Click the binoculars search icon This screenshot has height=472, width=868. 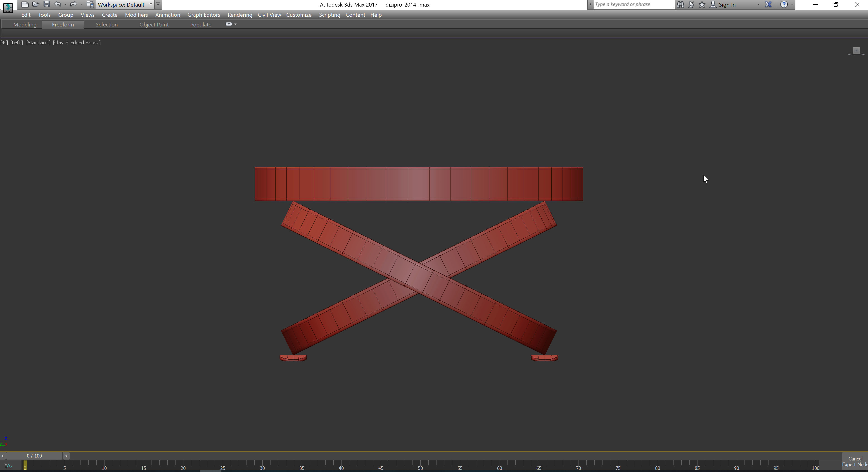pos(680,4)
